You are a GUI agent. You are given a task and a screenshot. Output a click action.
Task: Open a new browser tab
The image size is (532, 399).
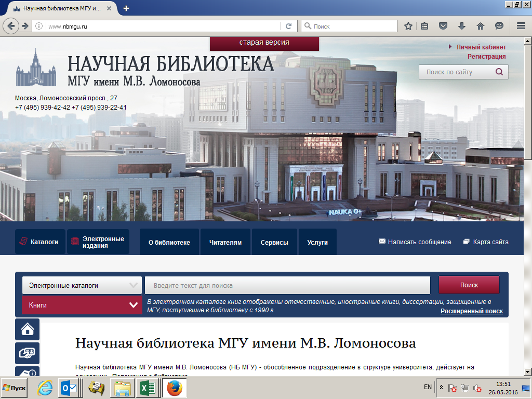click(x=126, y=8)
